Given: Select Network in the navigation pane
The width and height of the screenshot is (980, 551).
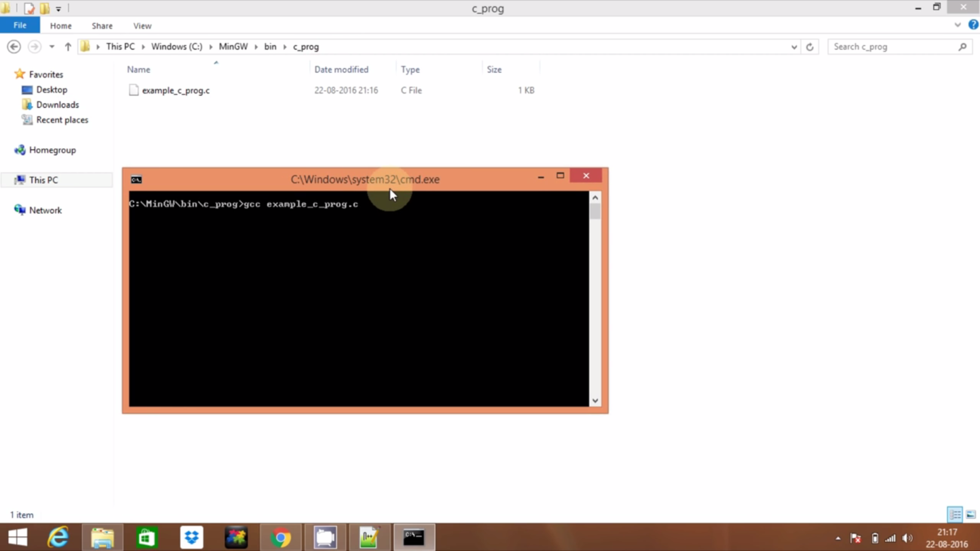Looking at the screenshot, I should [45, 210].
